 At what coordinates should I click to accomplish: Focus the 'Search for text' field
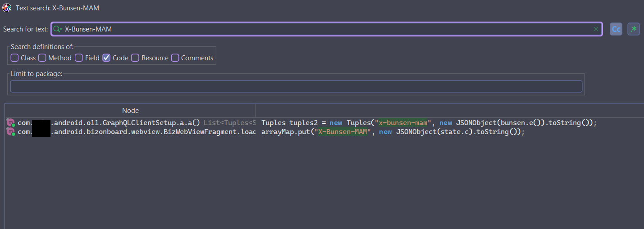click(327, 29)
